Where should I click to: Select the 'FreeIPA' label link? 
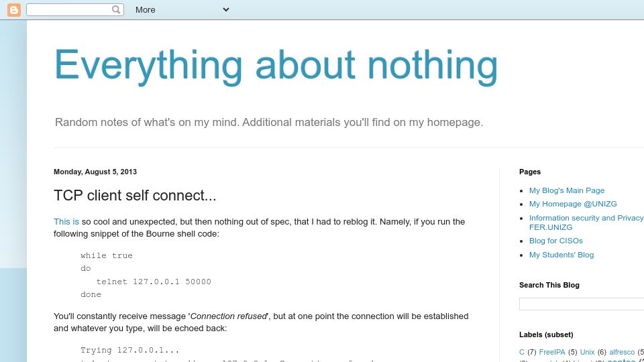pos(552,352)
